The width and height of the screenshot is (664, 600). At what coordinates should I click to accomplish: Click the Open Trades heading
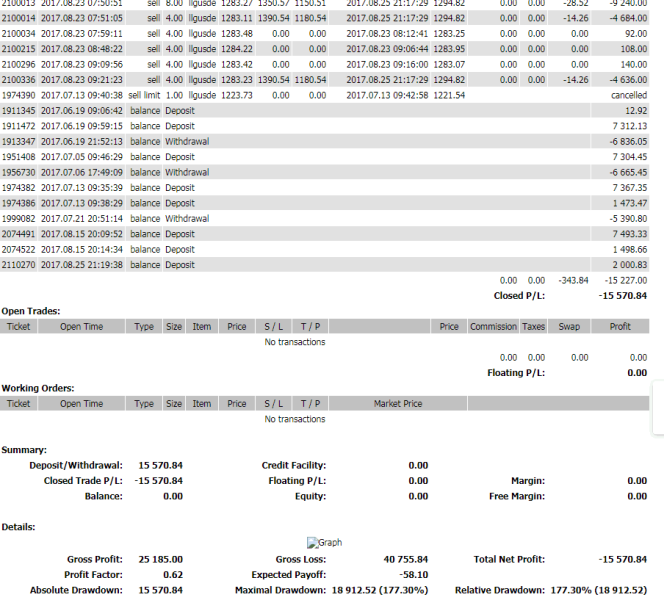click(x=31, y=311)
